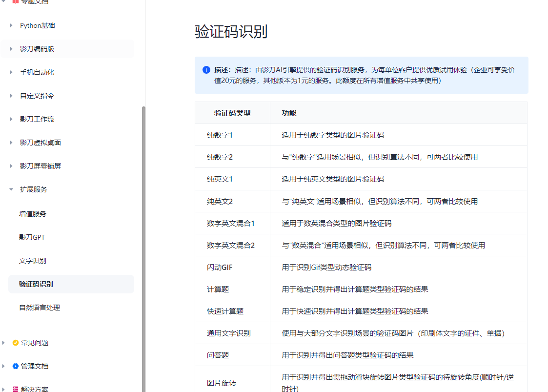Click the sidebar vertical scrollbar

(143, 244)
